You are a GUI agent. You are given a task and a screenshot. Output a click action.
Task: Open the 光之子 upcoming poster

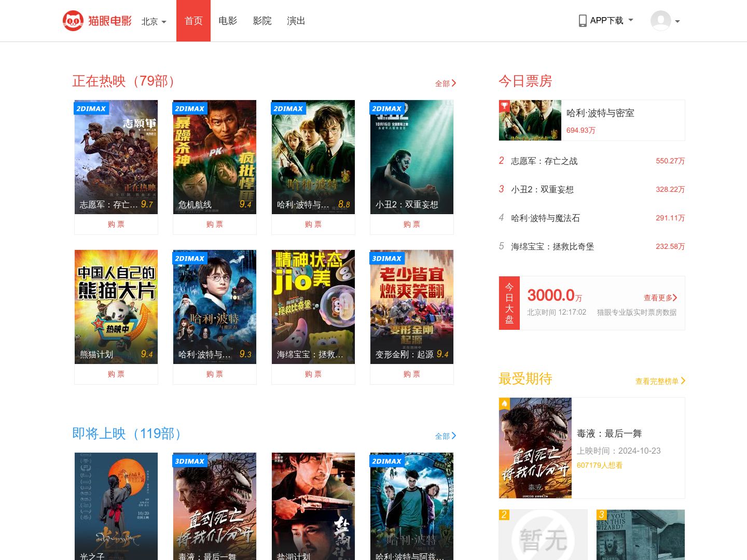coord(116,506)
